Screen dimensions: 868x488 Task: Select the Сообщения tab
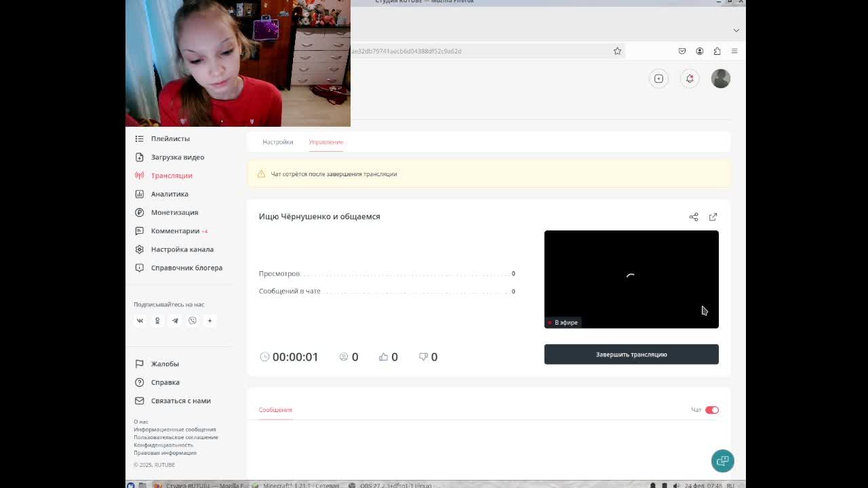(x=275, y=410)
